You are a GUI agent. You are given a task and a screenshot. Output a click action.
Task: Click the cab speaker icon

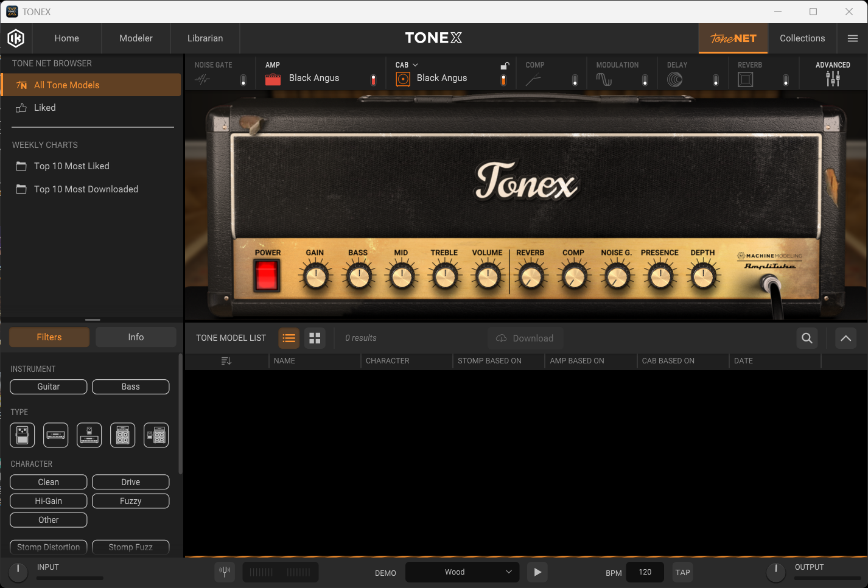403,79
